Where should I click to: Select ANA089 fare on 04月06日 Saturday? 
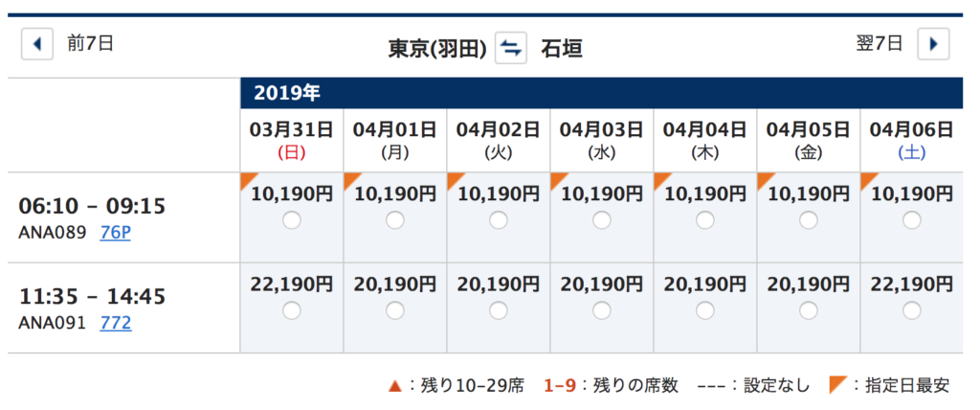[912, 220]
